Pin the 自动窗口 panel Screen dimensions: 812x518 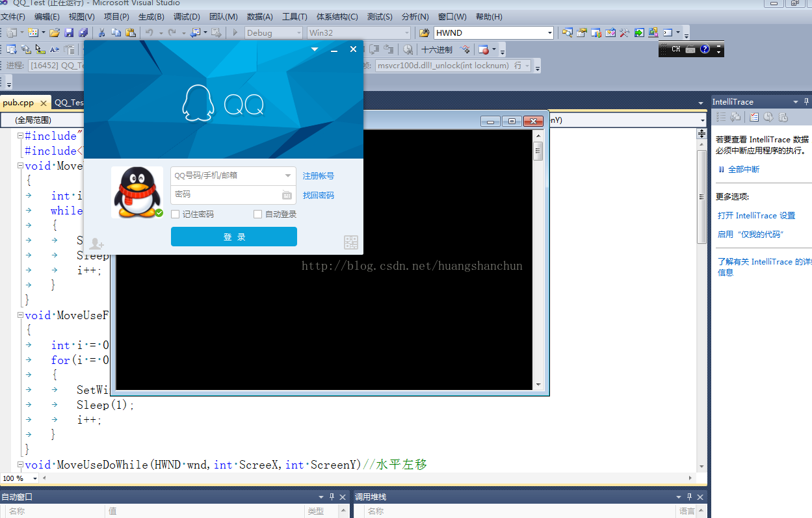(332, 497)
